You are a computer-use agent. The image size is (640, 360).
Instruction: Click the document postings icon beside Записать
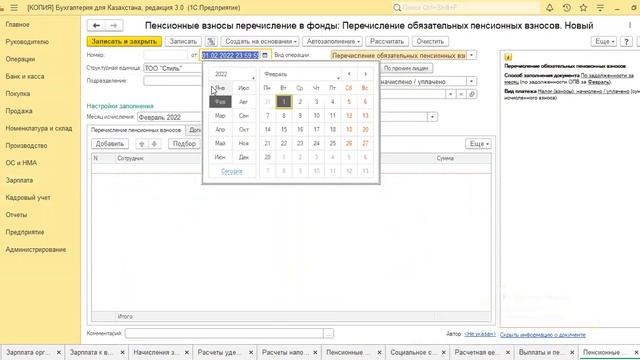tap(211, 41)
